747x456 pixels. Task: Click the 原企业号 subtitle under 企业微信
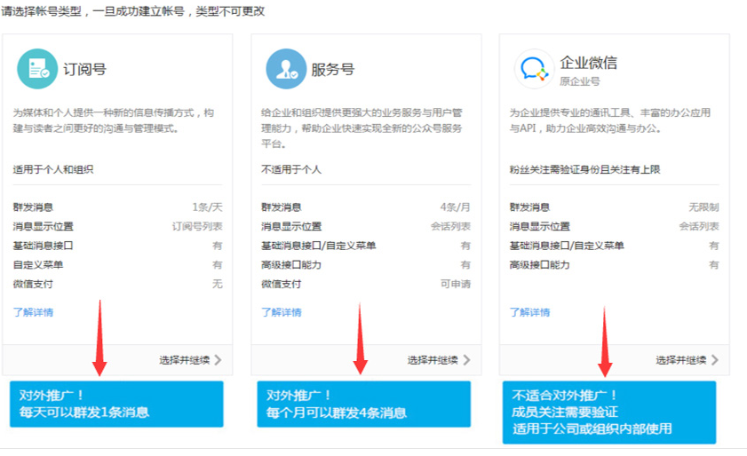(580, 81)
